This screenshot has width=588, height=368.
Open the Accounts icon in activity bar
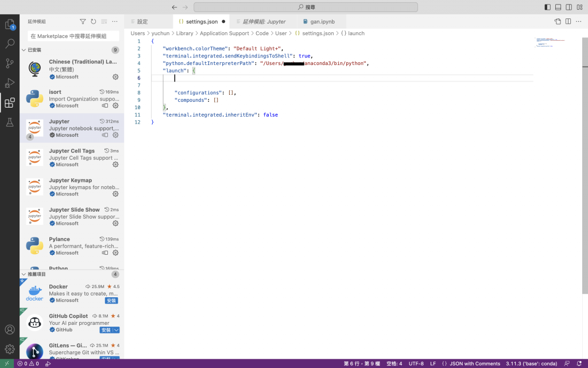(x=10, y=329)
